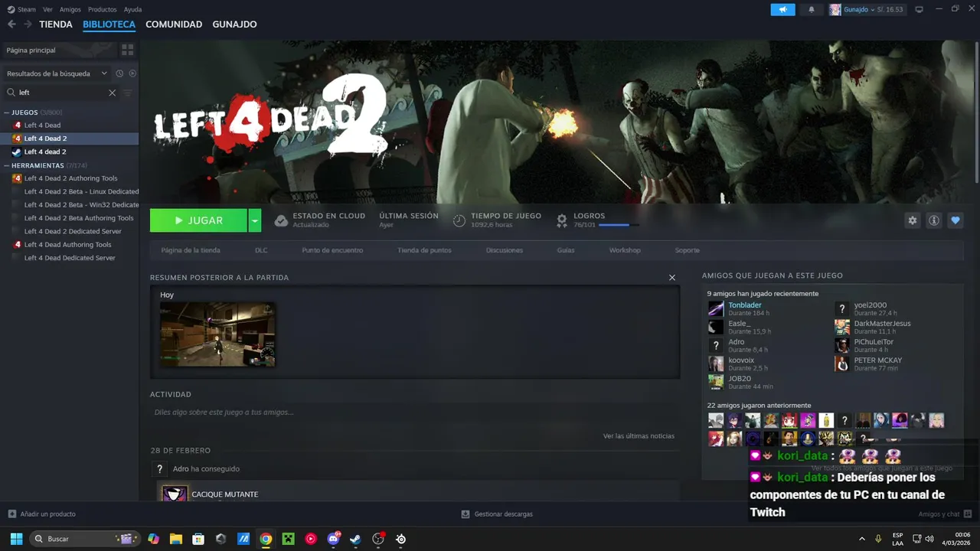Open the blue megaphone announcements button

point(782,9)
